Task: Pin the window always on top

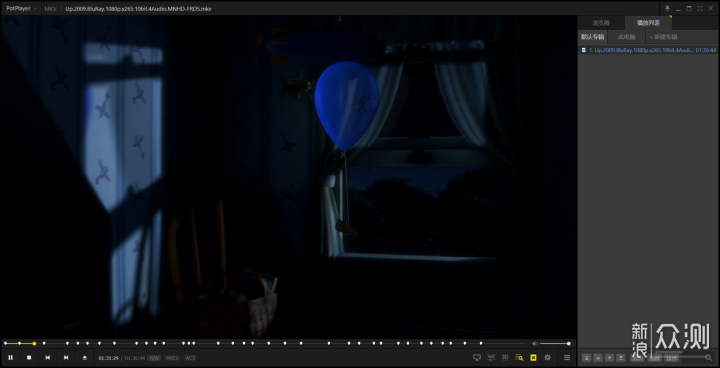Action: click(667, 8)
